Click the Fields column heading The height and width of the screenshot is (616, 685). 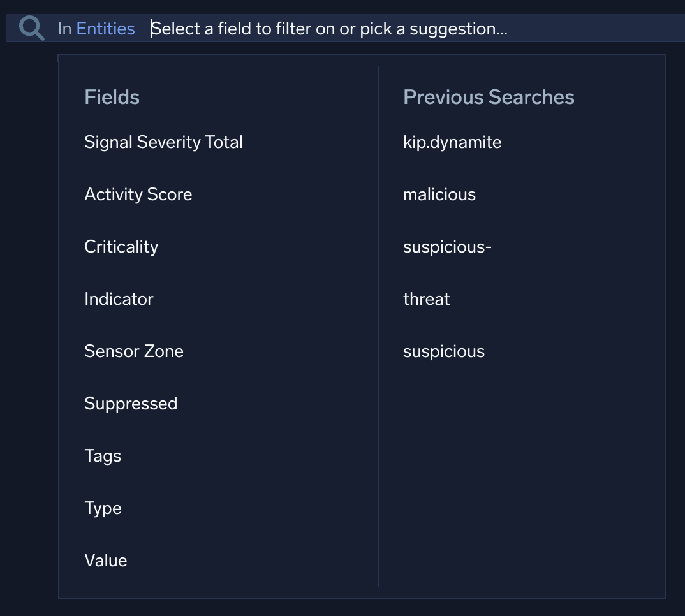[x=112, y=96]
